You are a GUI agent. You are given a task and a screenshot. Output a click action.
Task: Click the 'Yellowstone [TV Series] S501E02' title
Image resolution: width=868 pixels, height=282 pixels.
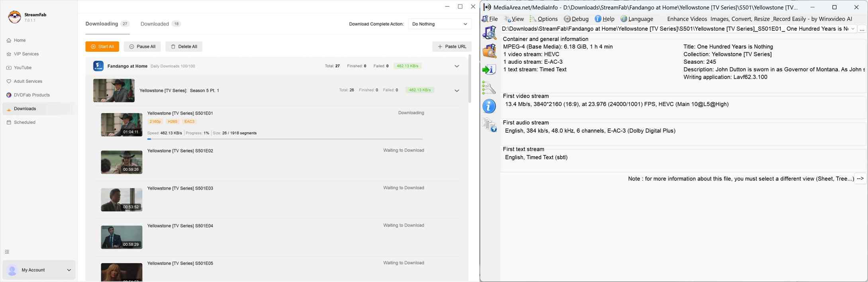(x=180, y=151)
